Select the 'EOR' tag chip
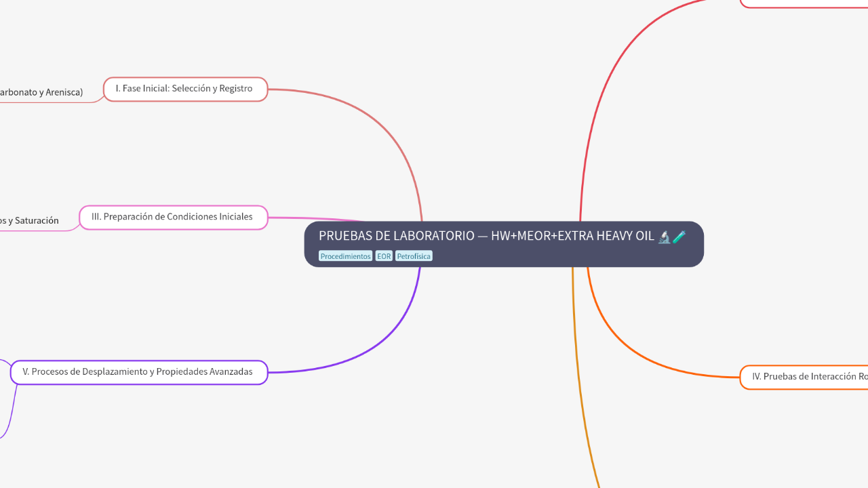The height and width of the screenshot is (488, 868). point(384,256)
